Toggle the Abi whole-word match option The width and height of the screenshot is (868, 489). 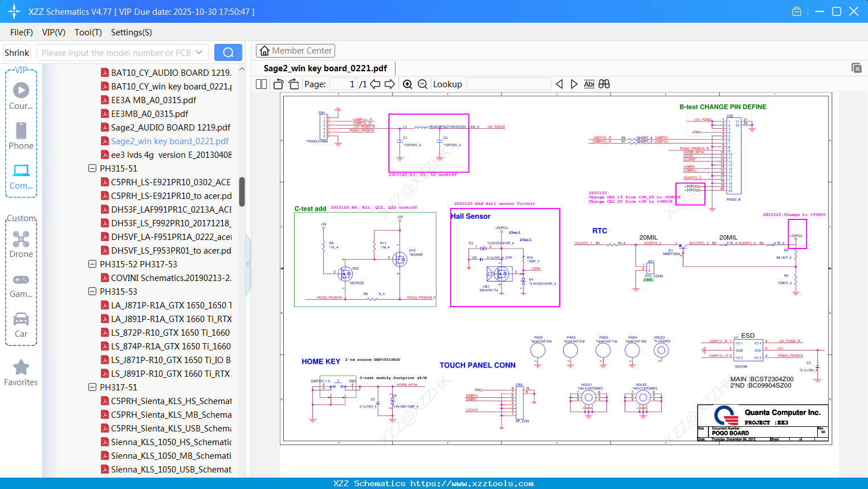[x=589, y=84]
